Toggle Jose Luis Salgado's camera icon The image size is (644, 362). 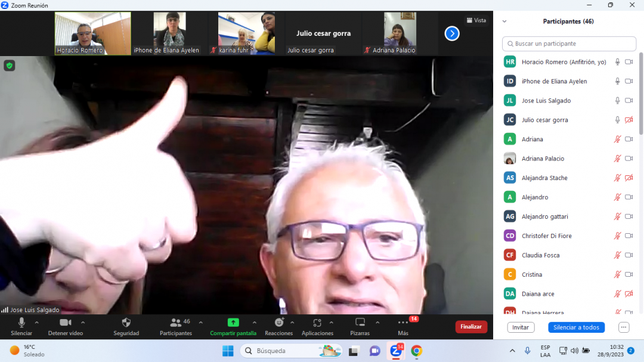tap(629, 101)
